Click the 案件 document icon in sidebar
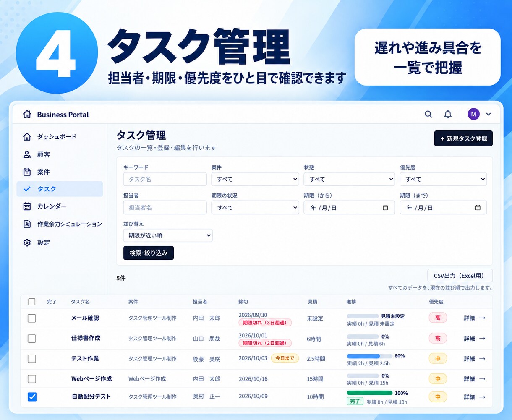512x420 pixels. (x=27, y=172)
